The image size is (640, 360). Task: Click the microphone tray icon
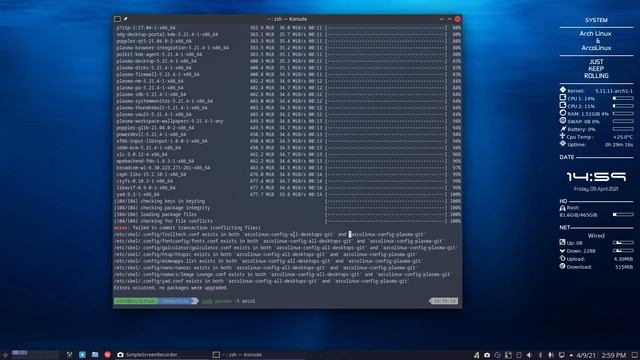[x=551, y=355]
